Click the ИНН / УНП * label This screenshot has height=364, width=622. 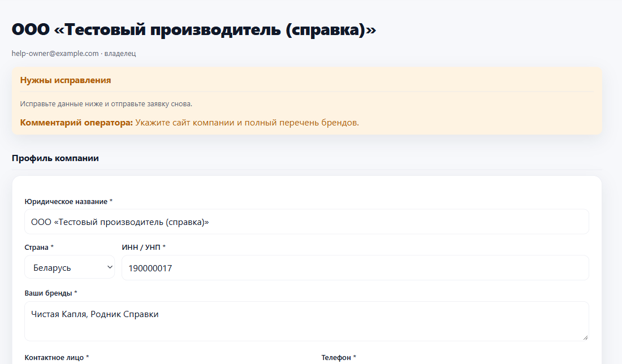144,248
